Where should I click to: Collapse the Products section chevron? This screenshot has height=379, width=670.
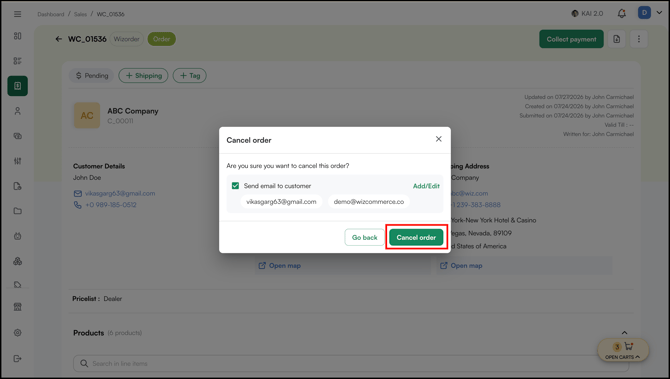[x=624, y=333]
